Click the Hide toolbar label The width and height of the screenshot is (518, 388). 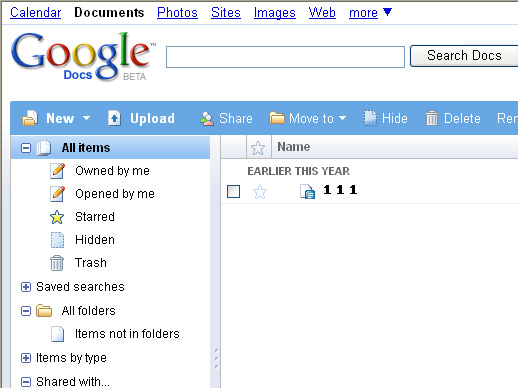(395, 118)
